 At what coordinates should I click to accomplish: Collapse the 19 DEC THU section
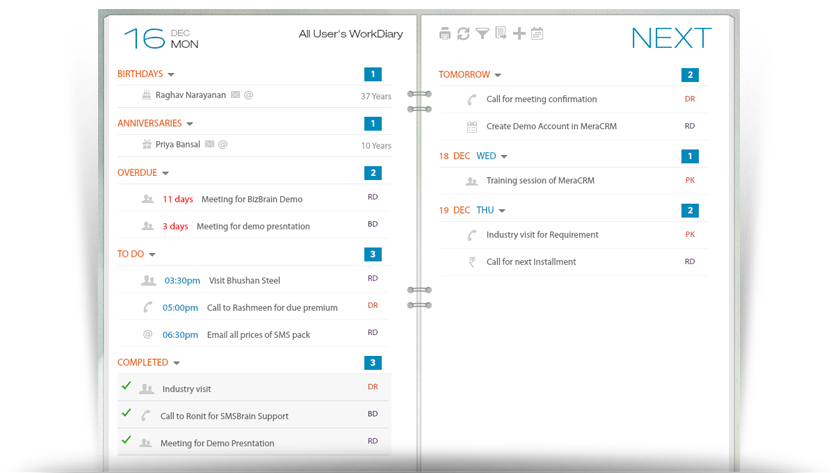[502, 211]
